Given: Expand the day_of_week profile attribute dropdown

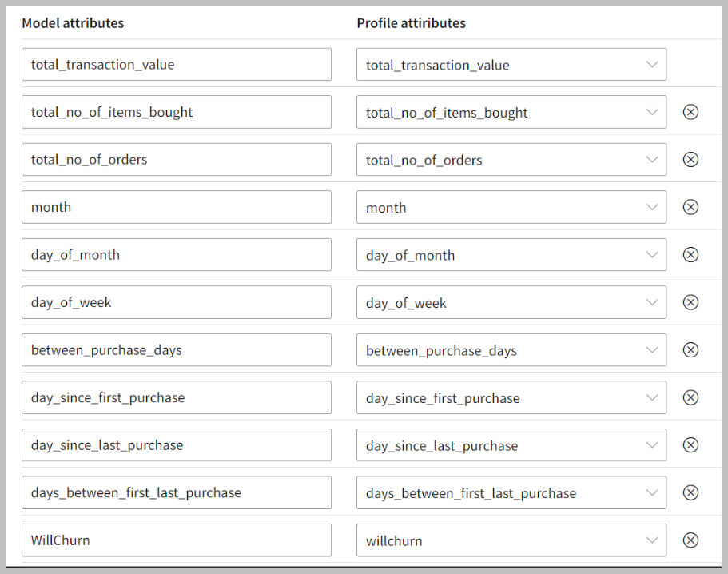Looking at the screenshot, I should click(x=511, y=302).
